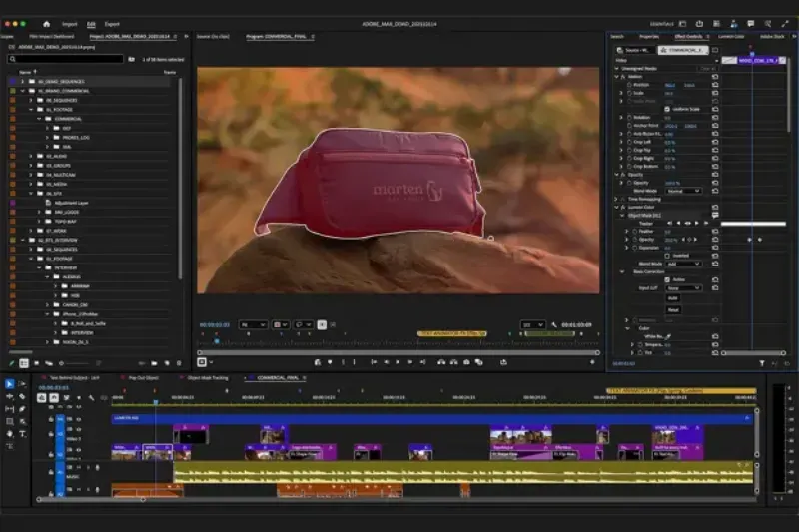Image resolution: width=799 pixels, height=532 pixels.
Task: Expand the PROXIES_LOG bin
Action: (47, 138)
